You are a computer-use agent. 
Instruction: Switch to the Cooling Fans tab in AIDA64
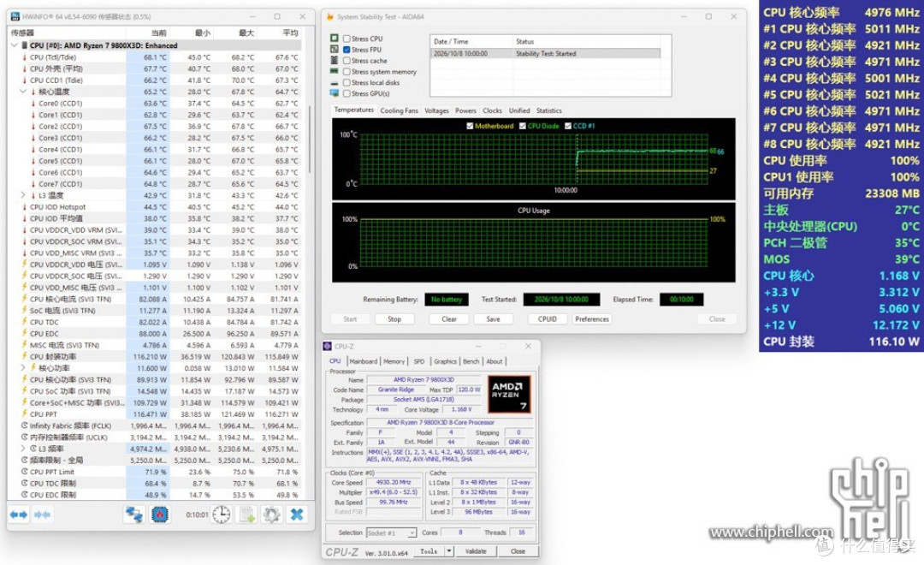[399, 110]
